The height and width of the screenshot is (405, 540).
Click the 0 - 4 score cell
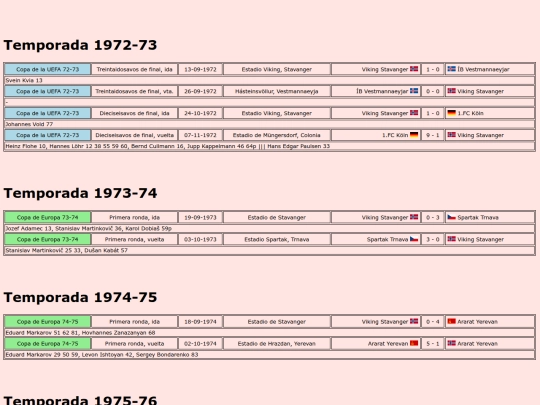pos(433,322)
